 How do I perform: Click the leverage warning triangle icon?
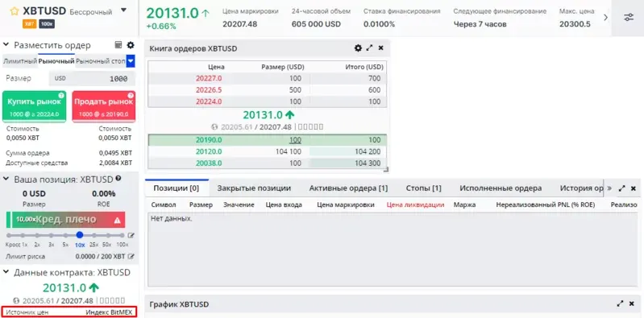pos(117,221)
